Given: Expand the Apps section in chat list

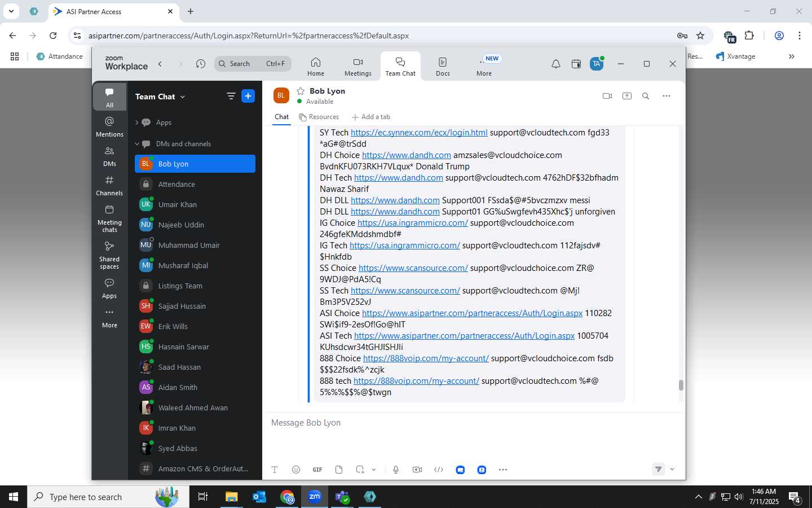Looking at the screenshot, I should 137,122.
